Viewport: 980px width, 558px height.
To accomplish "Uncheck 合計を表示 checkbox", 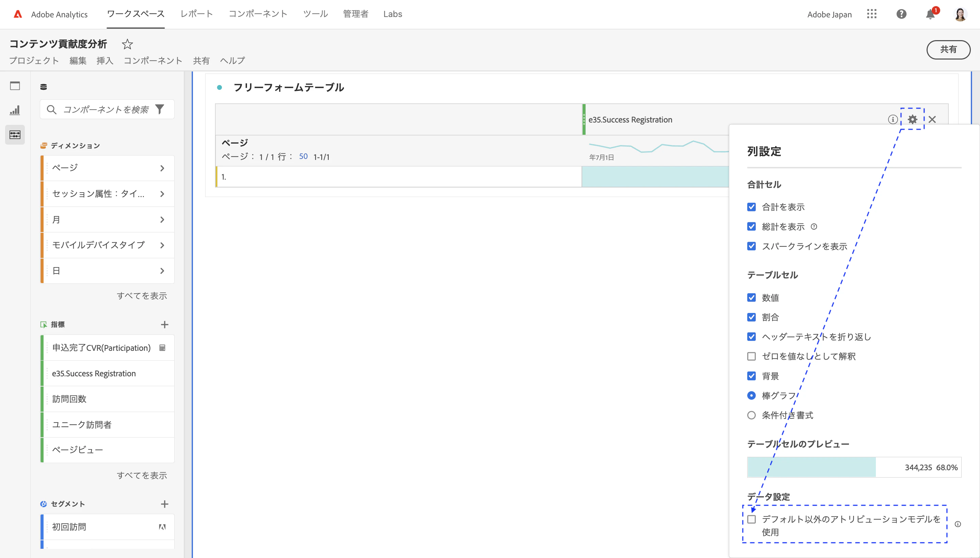I will 752,207.
